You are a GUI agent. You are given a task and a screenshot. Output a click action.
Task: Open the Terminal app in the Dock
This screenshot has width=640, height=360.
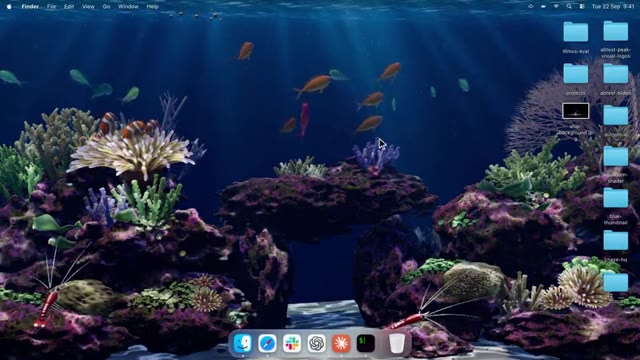point(366,343)
